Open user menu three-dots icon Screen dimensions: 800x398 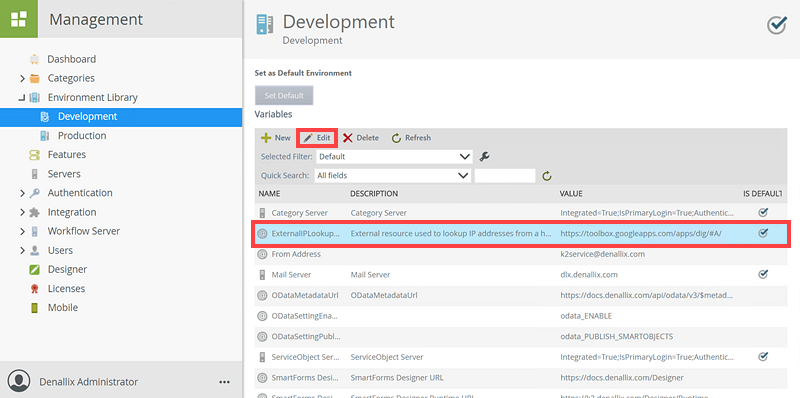224,382
